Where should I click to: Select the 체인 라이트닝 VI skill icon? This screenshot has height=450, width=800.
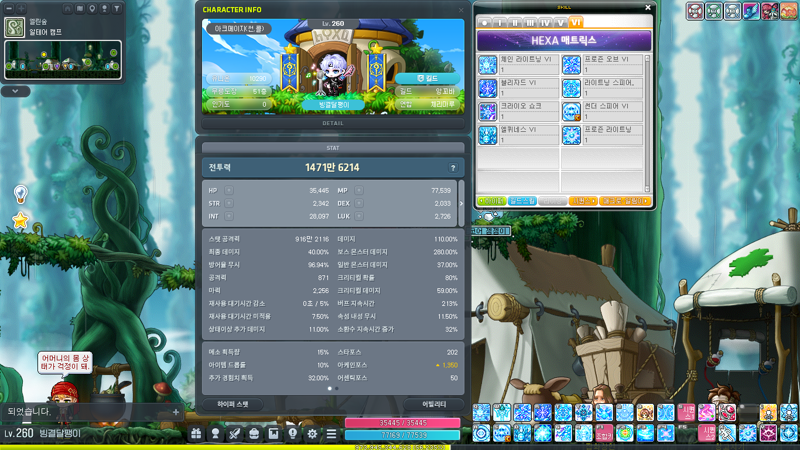point(488,65)
